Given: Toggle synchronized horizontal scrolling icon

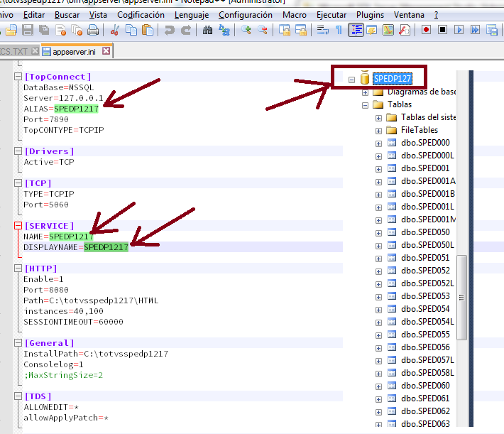Looking at the screenshot, I should pos(301,31).
